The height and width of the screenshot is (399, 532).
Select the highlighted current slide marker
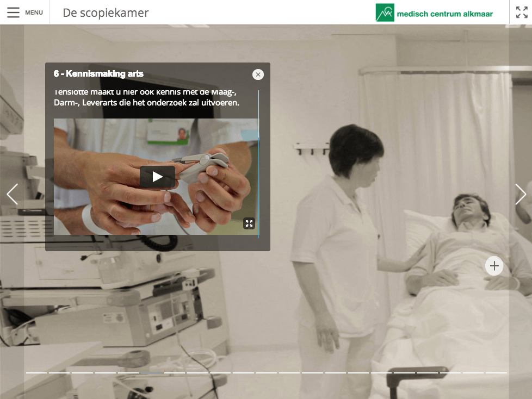pos(152,372)
